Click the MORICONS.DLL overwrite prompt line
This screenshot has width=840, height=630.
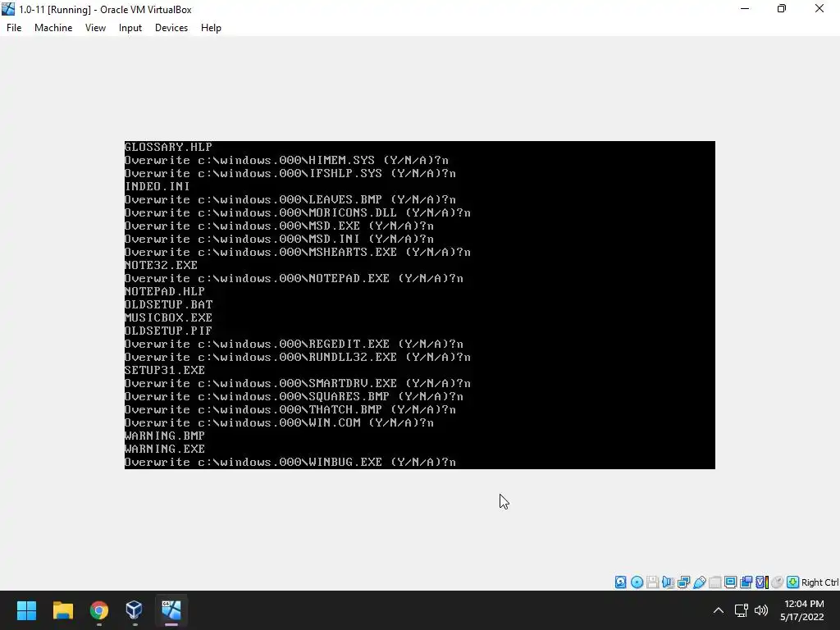[x=297, y=212]
